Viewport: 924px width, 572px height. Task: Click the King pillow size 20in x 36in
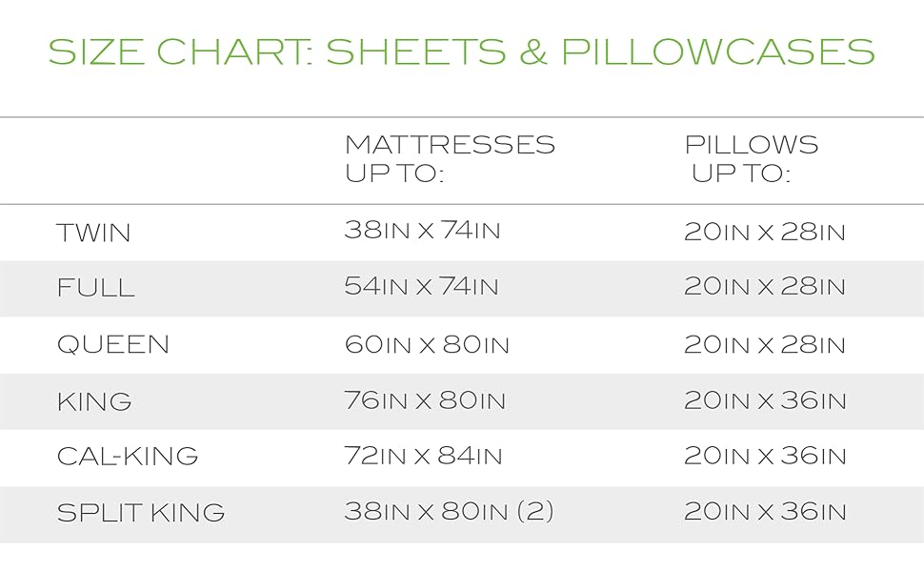pos(765,400)
